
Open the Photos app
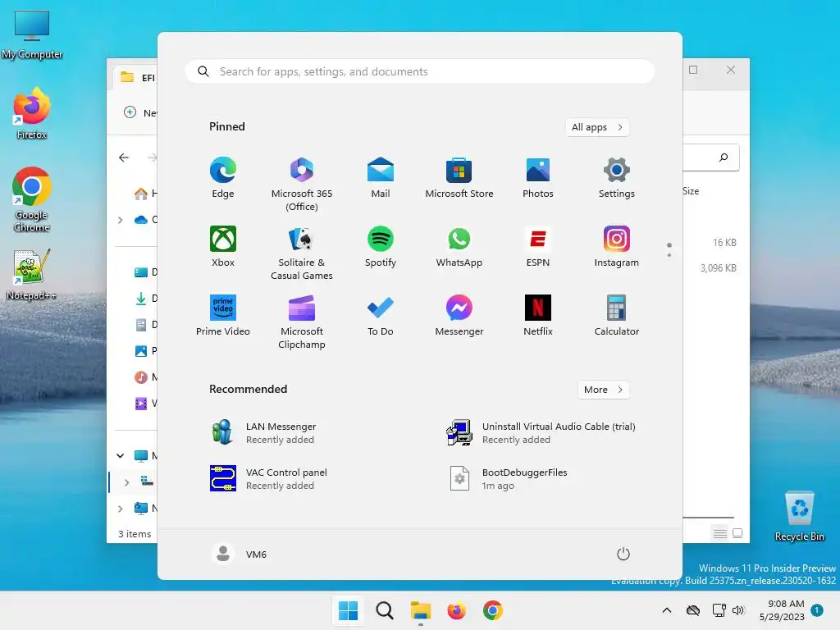click(x=538, y=178)
